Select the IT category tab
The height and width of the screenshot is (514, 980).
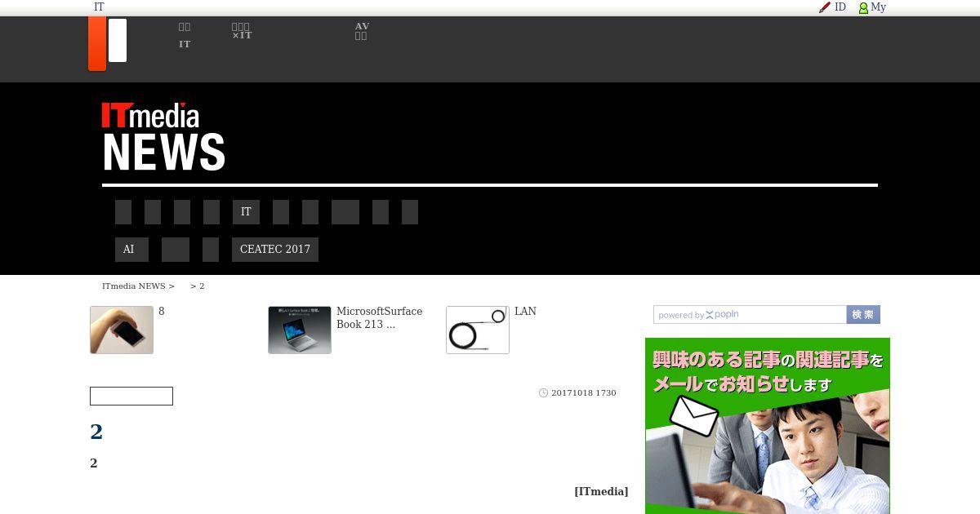(246, 212)
